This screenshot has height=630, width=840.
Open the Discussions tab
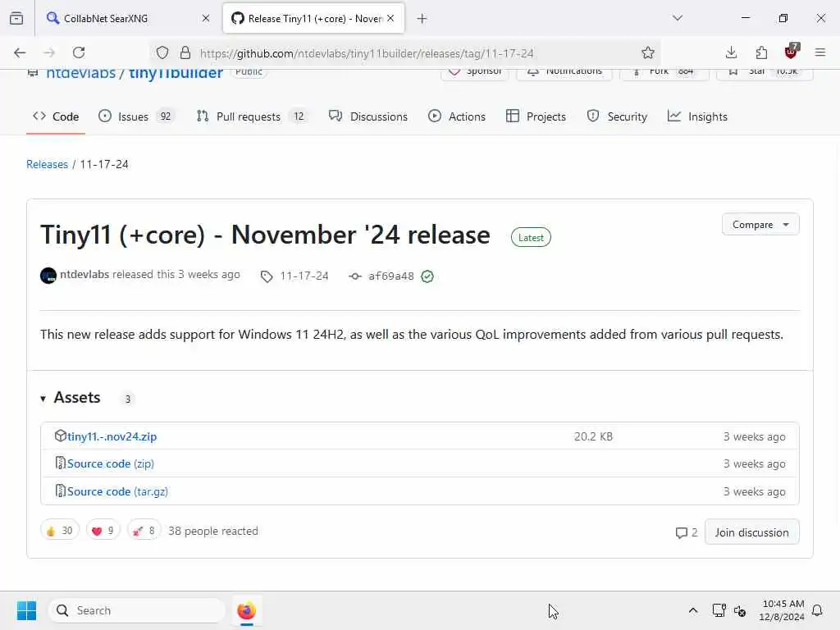point(368,116)
